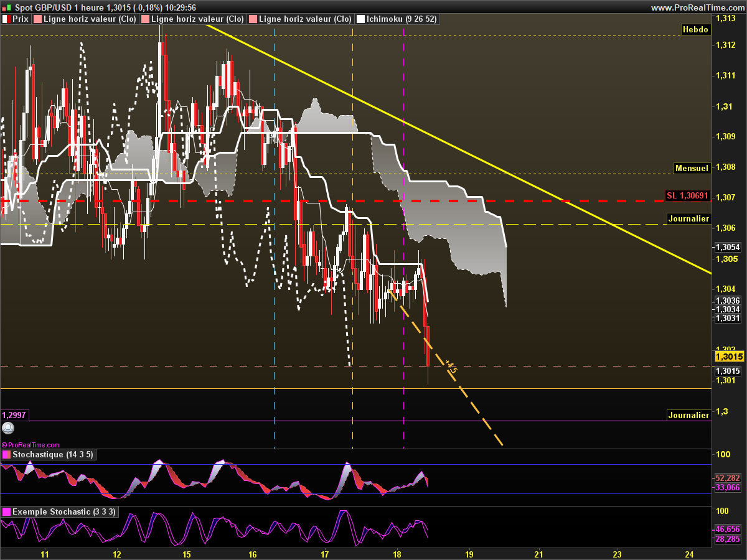Click the 1,3054 price tag on axis

point(728,247)
